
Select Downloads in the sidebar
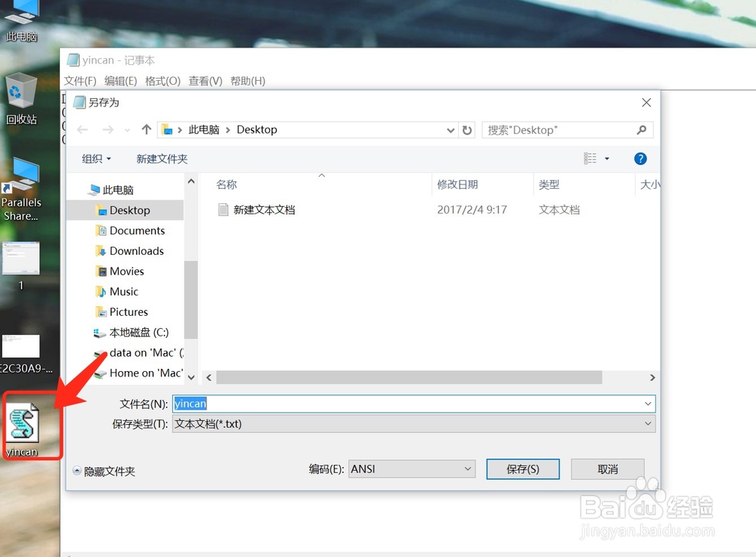[x=136, y=250]
